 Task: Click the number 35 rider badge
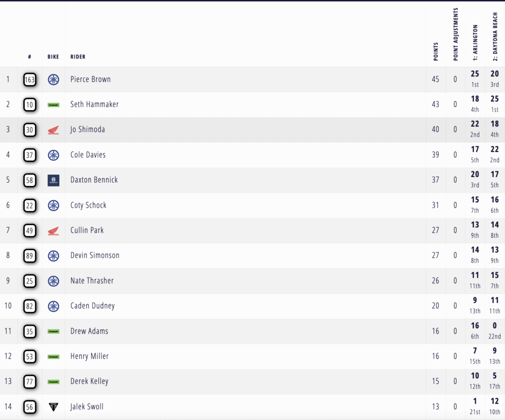pos(30,331)
